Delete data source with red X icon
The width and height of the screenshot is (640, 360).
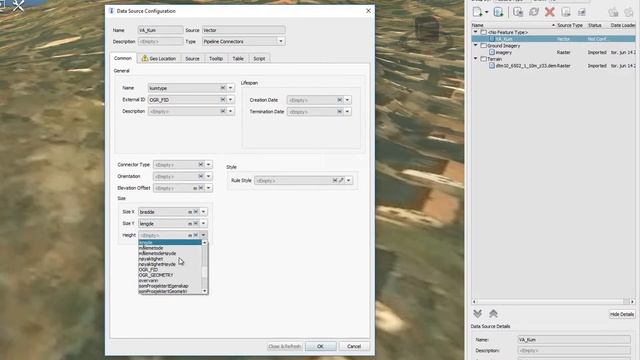click(550, 12)
